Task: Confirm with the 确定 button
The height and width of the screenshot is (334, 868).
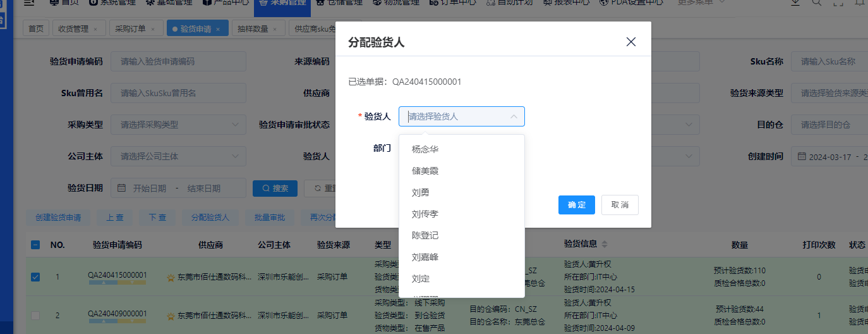Action: pyautogui.click(x=577, y=205)
